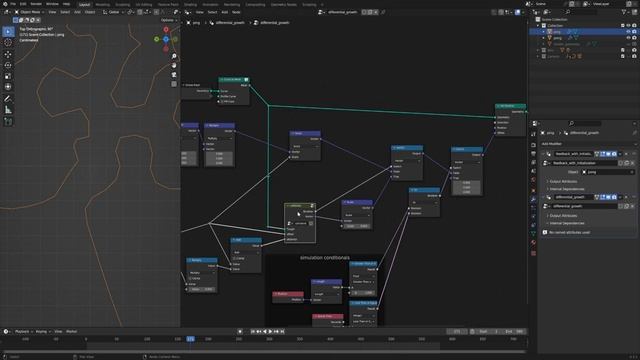The width and height of the screenshot is (640, 360).
Task: Click the Outliner filter funnel icon
Action: pyautogui.click(x=624, y=12)
